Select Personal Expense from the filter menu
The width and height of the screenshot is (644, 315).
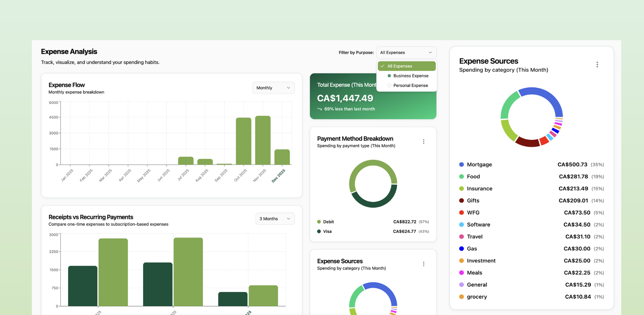click(411, 85)
